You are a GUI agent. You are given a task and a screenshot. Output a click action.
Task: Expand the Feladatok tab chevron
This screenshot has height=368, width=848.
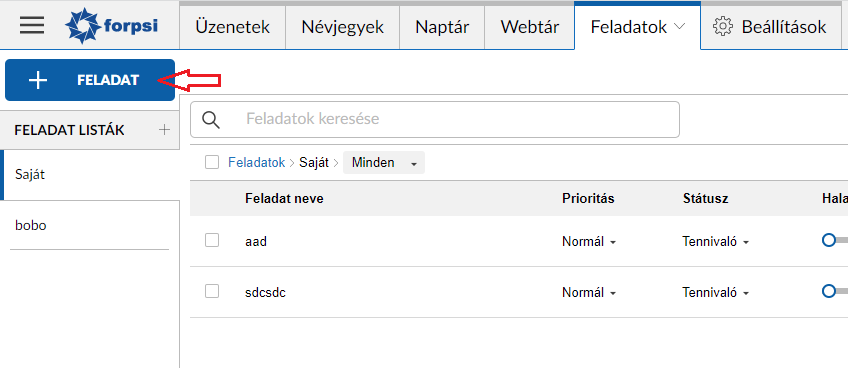pyautogui.click(x=680, y=26)
